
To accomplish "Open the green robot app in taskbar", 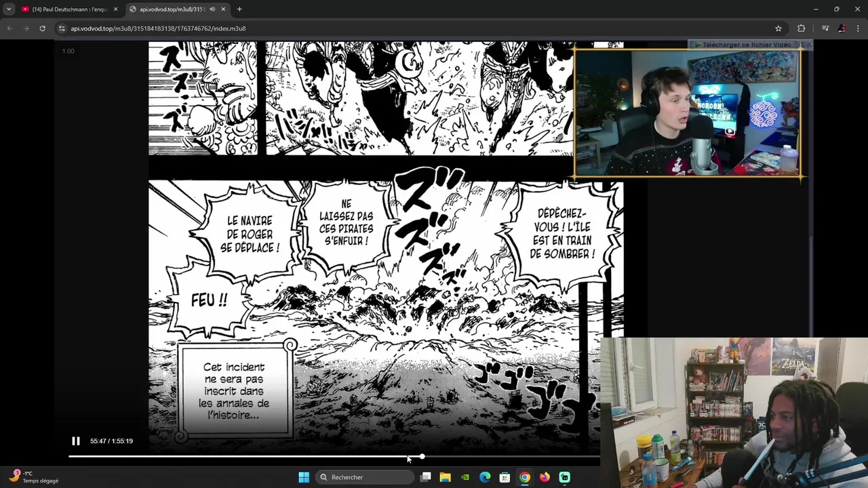I will [564, 477].
